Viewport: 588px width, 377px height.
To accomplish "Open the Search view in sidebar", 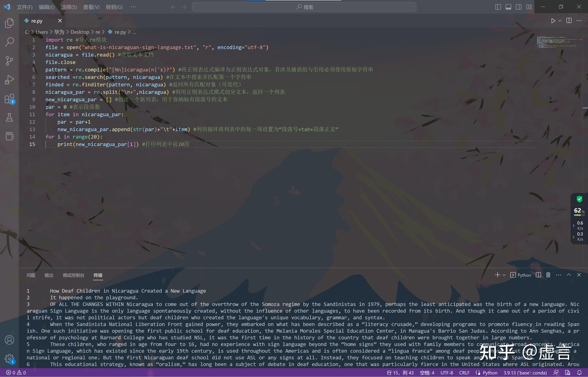I will pyautogui.click(x=9, y=42).
